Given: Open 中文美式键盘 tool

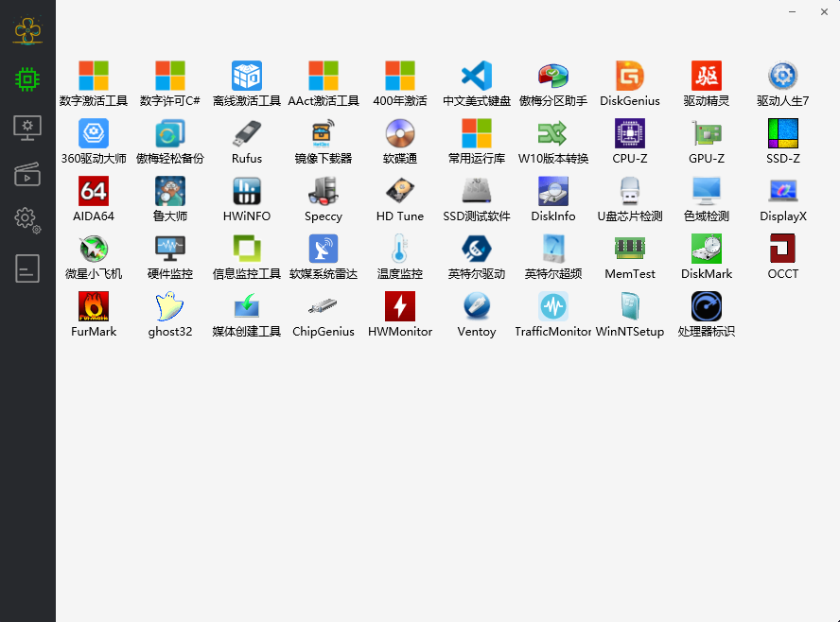Looking at the screenshot, I should click(x=477, y=84).
